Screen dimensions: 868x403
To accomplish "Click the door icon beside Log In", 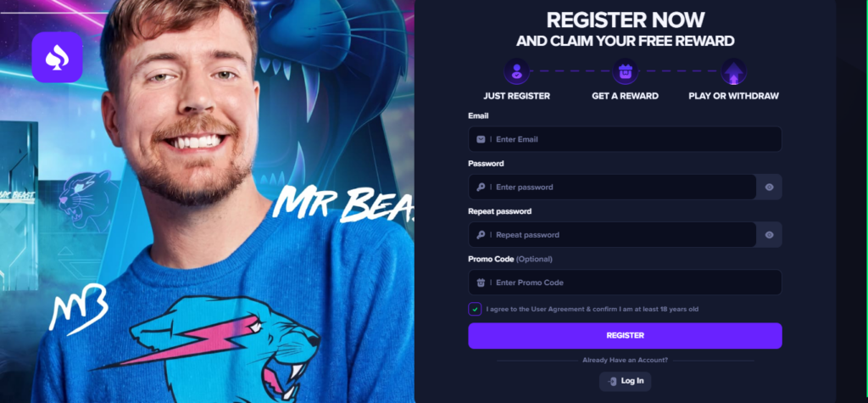I will tap(612, 381).
